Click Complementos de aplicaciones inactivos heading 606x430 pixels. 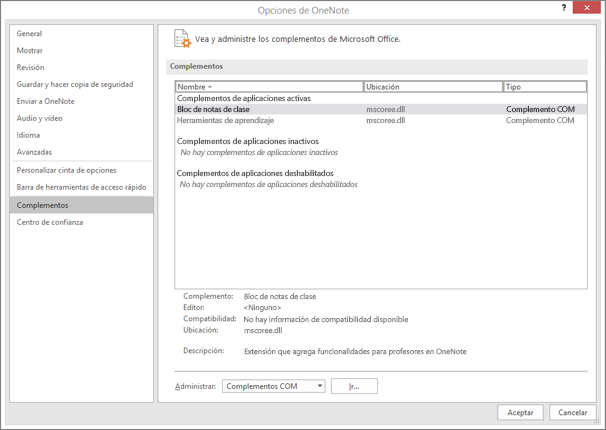coord(248,141)
